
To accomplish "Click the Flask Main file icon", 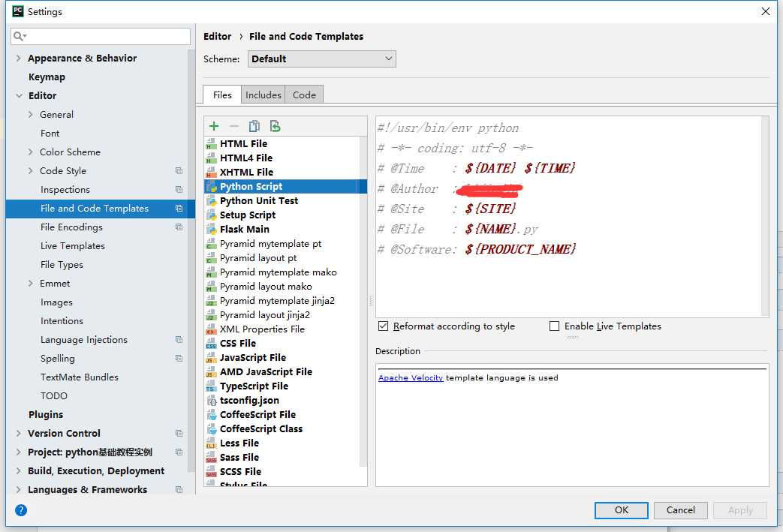I will click(x=211, y=229).
